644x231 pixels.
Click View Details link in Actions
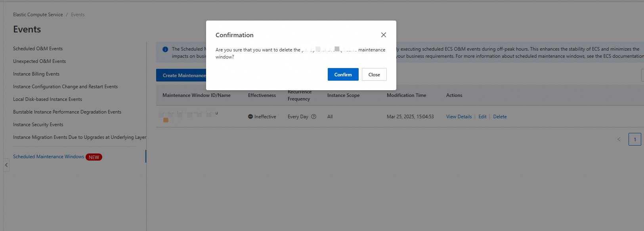[x=459, y=117]
